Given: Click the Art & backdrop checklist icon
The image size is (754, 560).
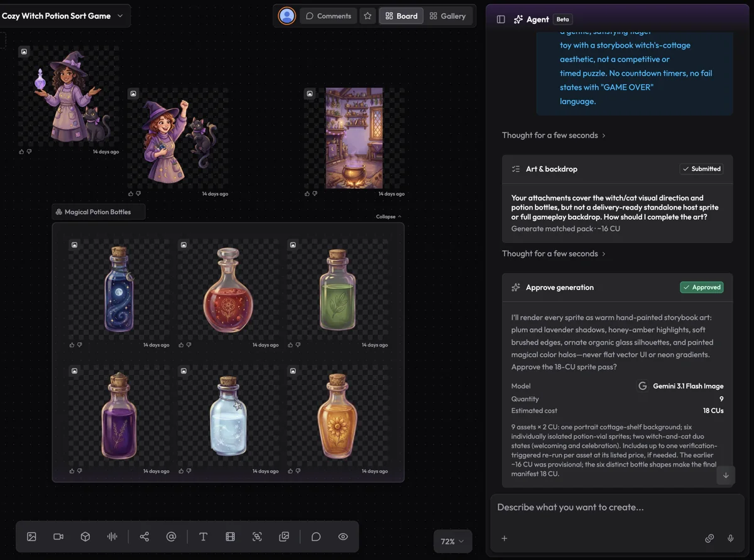Looking at the screenshot, I should tap(516, 169).
